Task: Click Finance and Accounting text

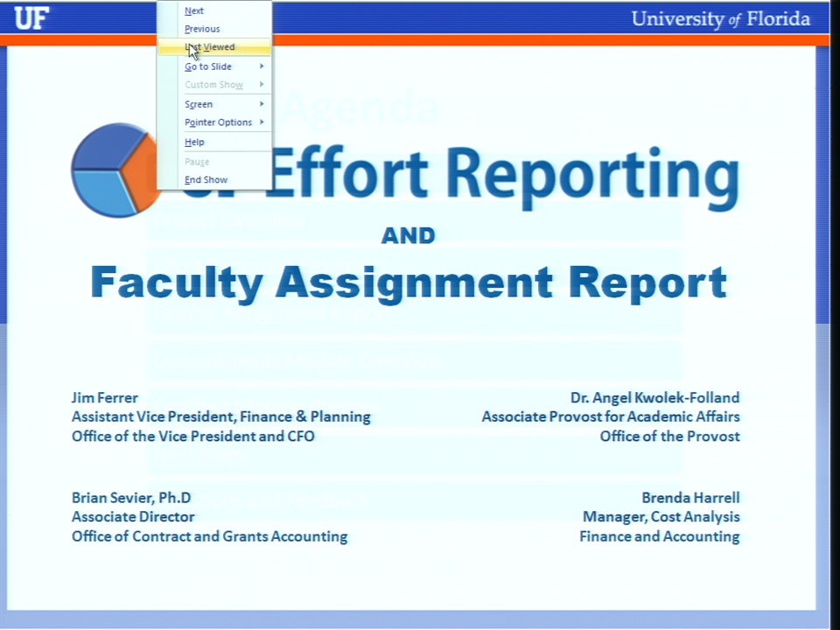Action: 660,536
